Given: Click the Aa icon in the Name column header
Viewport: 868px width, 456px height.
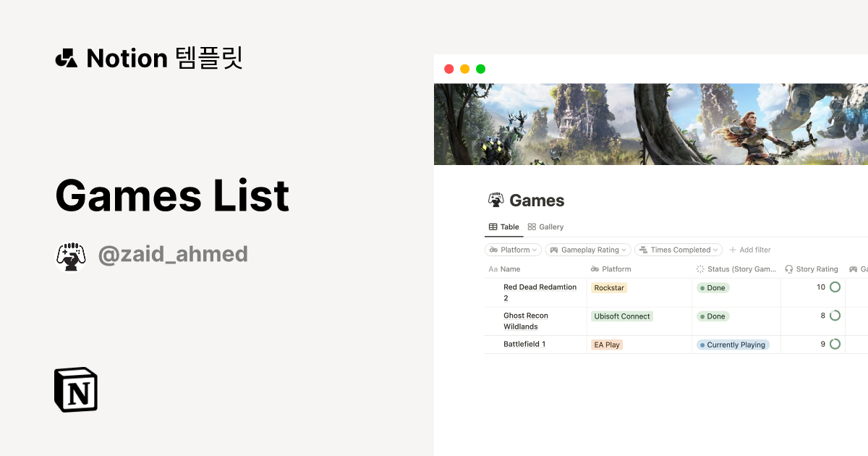Looking at the screenshot, I should point(493,269).
